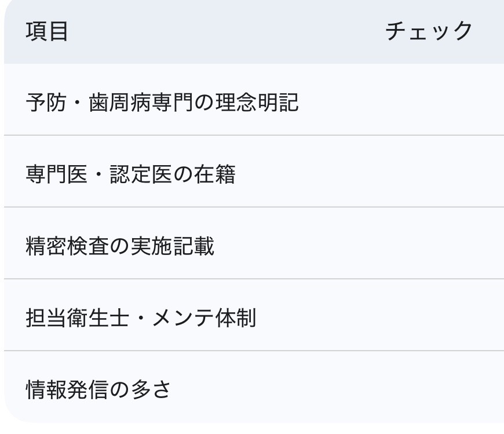Select the 専門医・認定医の在籍 row label
The image size is (504, 434).
pyautogui.click(x=130, y=174)
